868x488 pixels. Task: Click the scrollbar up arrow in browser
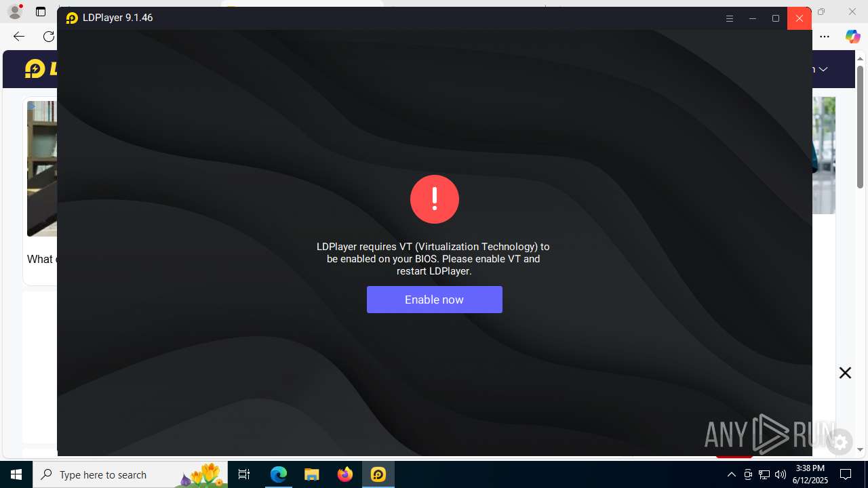pos(861,59)
